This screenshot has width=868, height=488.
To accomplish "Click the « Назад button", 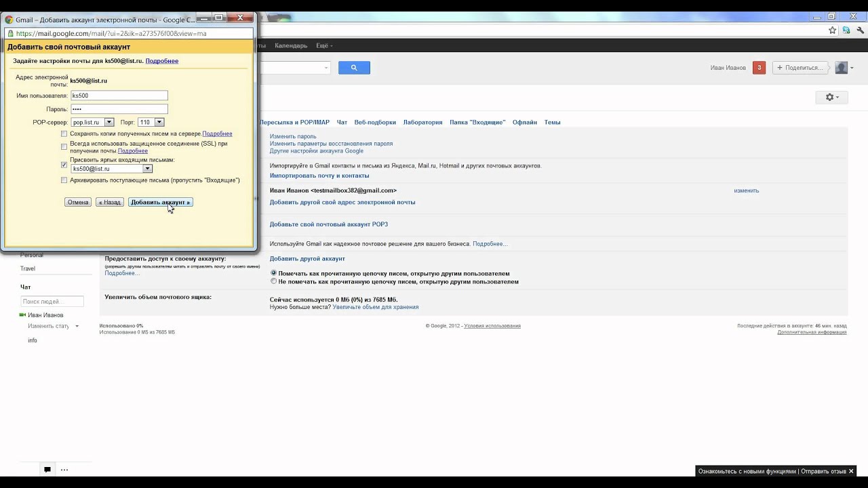I will click(x=110, y=202).
